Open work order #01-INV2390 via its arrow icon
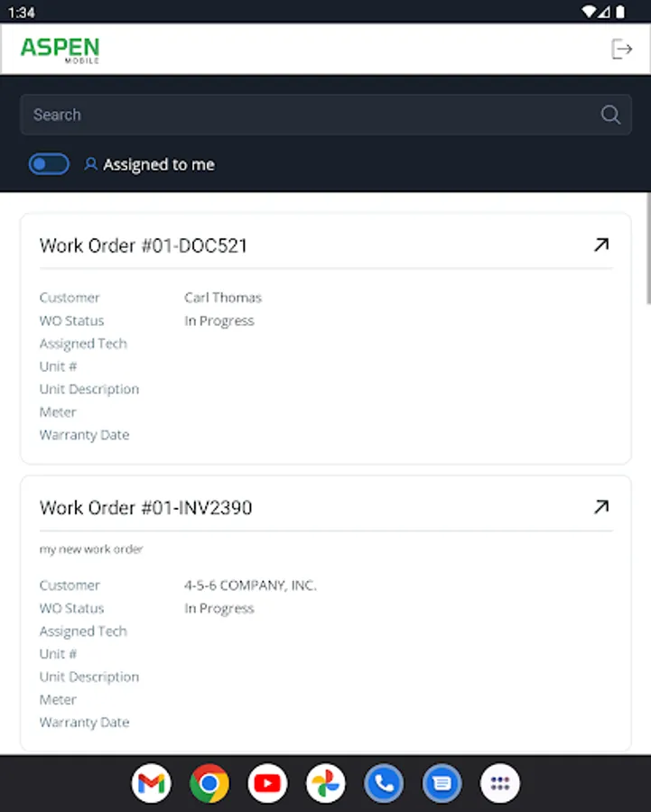Screen dimensions: 651x812 [601, 506]
